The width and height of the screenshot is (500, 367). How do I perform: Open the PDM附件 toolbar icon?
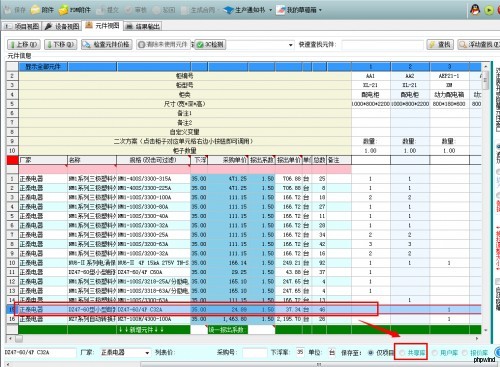63,10
